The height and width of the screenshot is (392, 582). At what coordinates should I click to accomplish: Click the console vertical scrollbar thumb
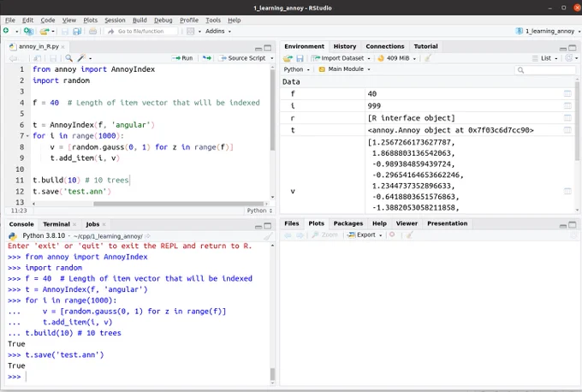coord(272,373)
